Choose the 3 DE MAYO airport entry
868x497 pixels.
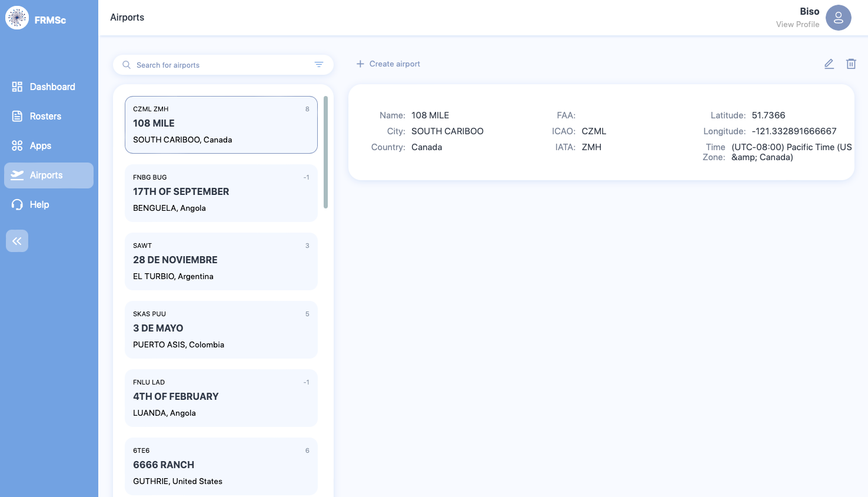[221, 330]
